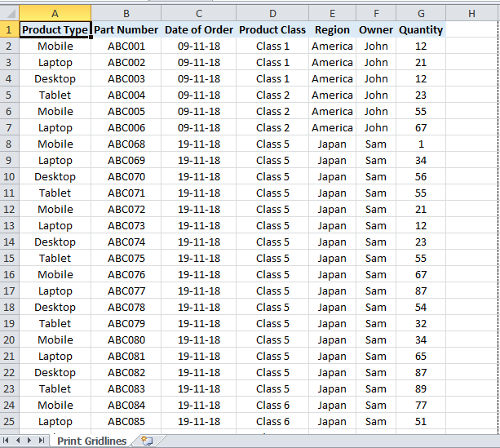Image resolution: width=500 pixels, height=448 pixels.
Task: Click the Select All corner triangle
Action: tap(10, 13)
